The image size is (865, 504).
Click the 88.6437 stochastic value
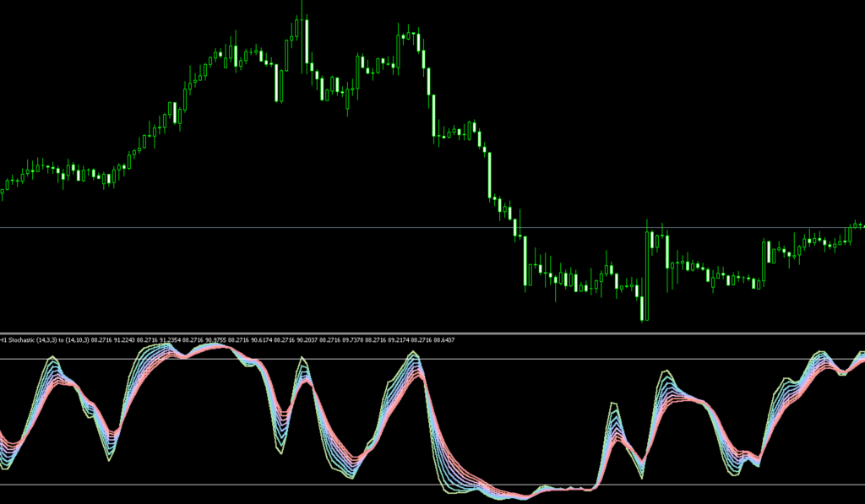click(444, 340)
